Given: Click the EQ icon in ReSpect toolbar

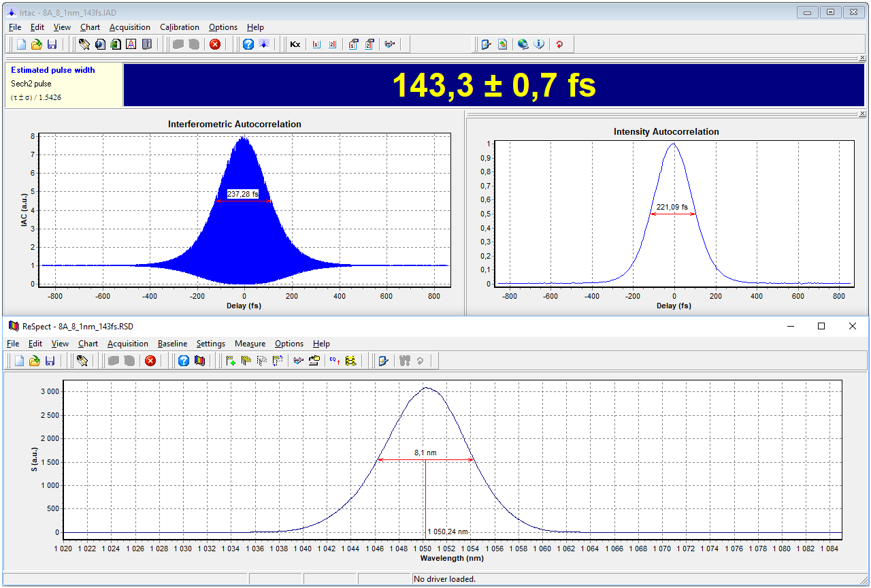Looking at the screenshot, I should pyautogui.click(x=334, y=361).
